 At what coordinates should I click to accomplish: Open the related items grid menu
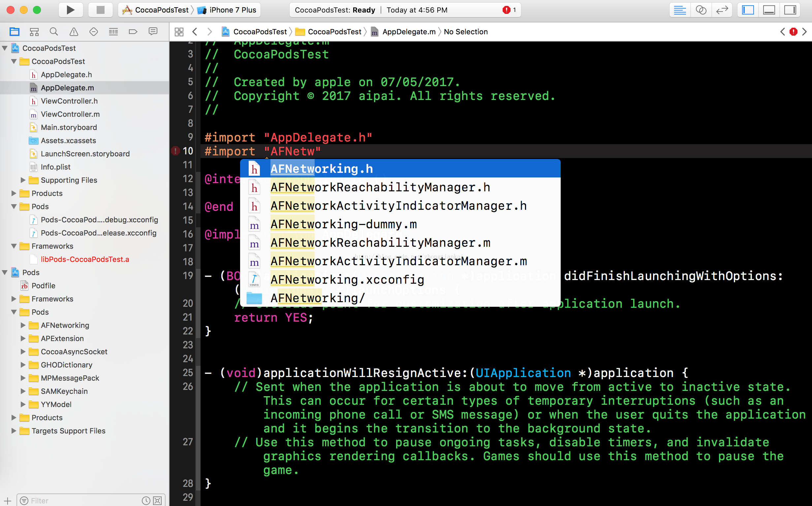(x=179, y=32)
